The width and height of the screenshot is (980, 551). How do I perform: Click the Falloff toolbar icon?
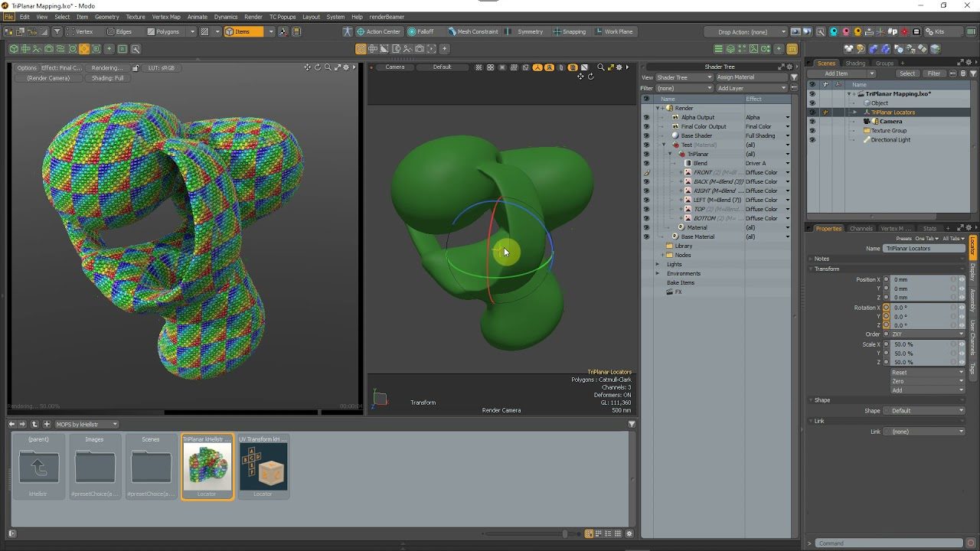click(420, 31)
